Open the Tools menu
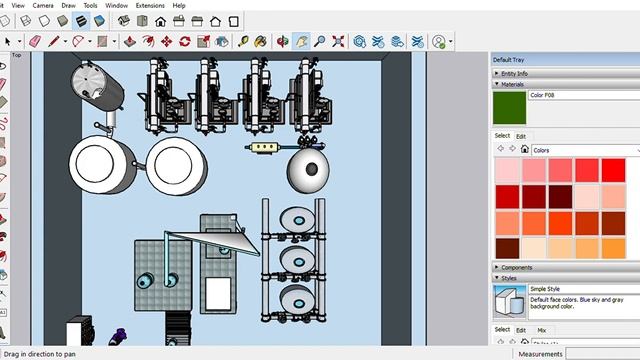This screenshot has width=640, height=360. tap(90, 5)
